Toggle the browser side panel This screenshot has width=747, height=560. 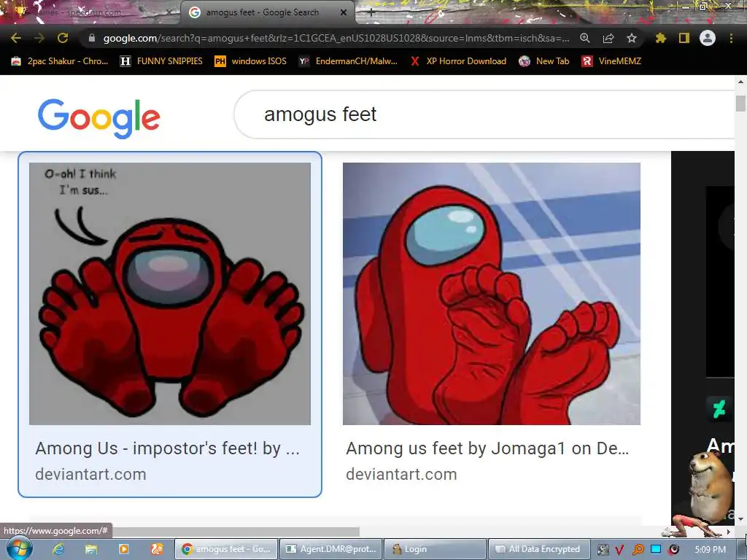pyautogui.click(x=684, y=38)
